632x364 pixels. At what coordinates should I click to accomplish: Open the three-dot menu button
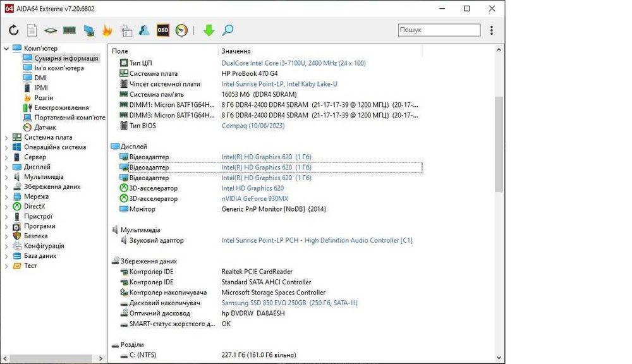[491, 30]
